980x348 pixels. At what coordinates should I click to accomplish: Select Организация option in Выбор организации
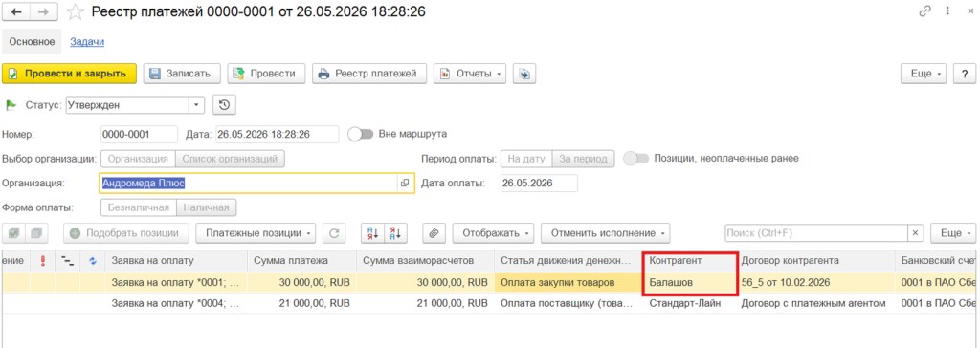[x=138, y=159]
